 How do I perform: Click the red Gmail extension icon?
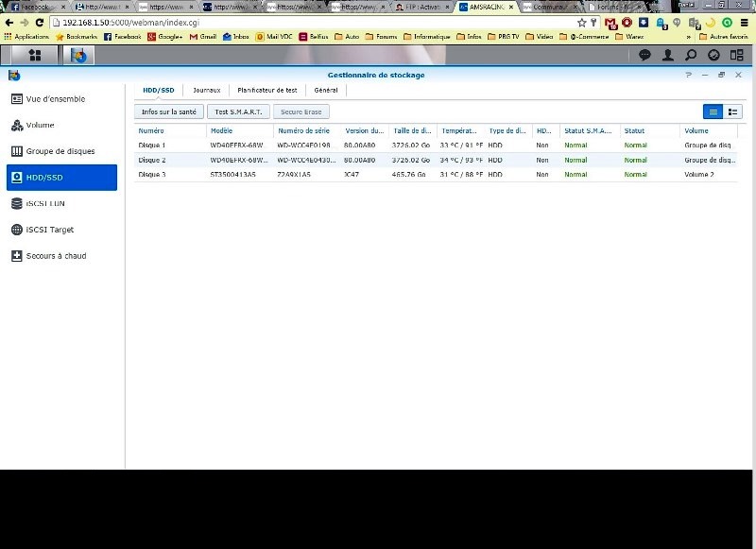click(610, 23)
